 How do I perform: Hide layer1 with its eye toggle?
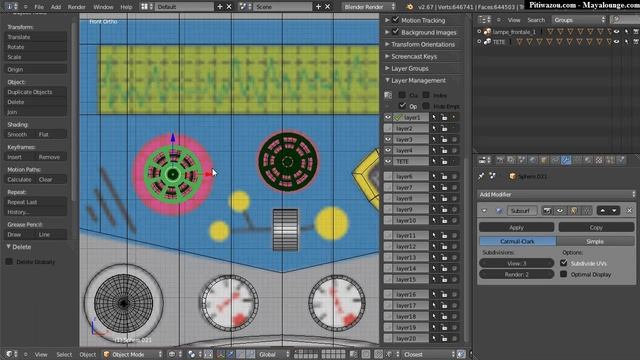coord(388,117)
